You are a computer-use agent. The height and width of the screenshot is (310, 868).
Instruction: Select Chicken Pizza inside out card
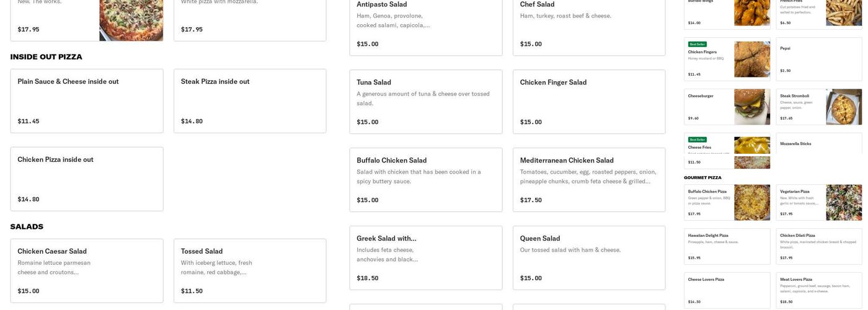click(86, 179)
